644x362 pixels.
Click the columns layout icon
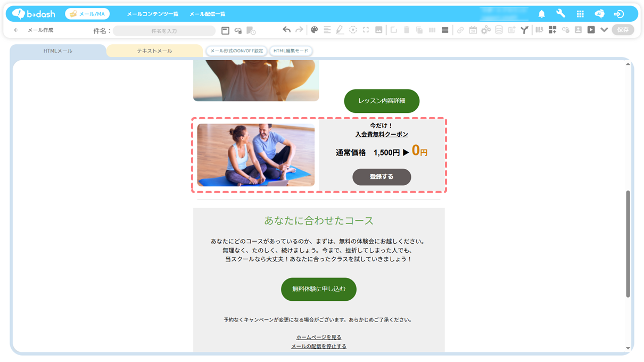click(432, 30)
